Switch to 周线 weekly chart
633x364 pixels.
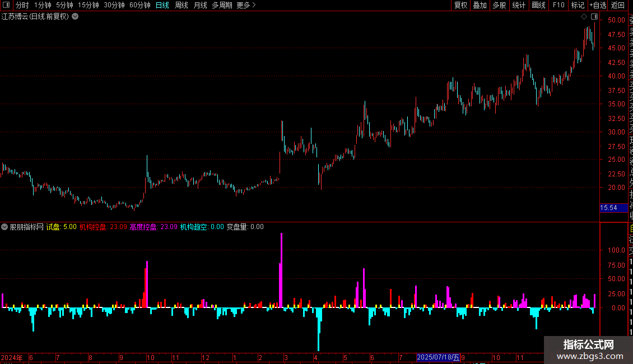click(x=181, y=5)
